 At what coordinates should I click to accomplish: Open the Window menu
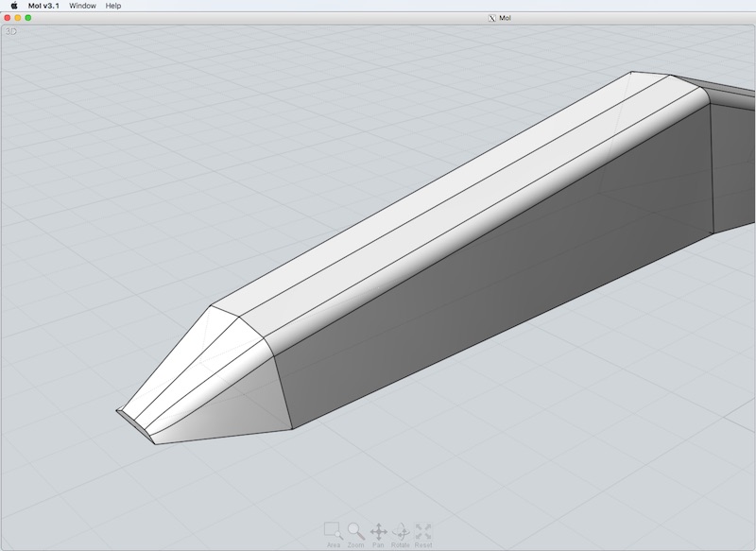click(x=82, y=6)
